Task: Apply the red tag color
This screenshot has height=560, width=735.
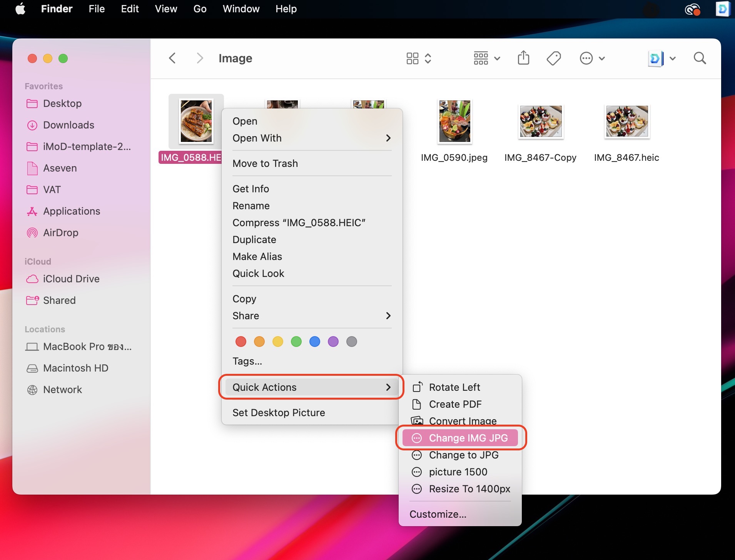Action: pyautogui.click(x=241, y=342)
